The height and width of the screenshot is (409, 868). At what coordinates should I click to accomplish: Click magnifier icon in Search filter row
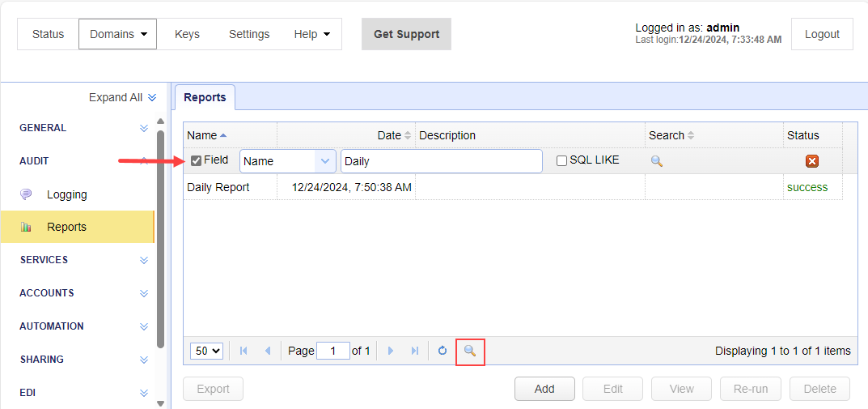[x=657, y=161]
